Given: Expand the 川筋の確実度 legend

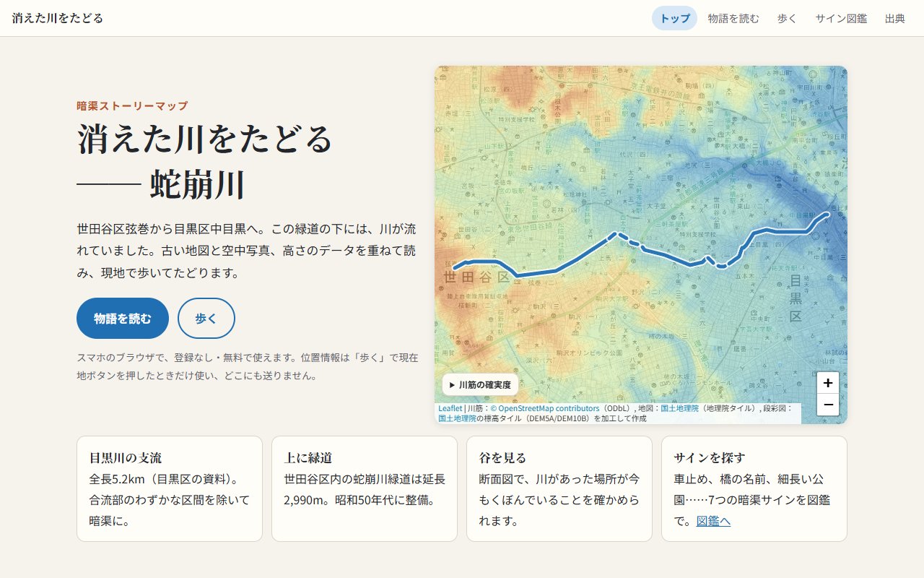Looking at the screenshot, I should click(x=480, y=384).
